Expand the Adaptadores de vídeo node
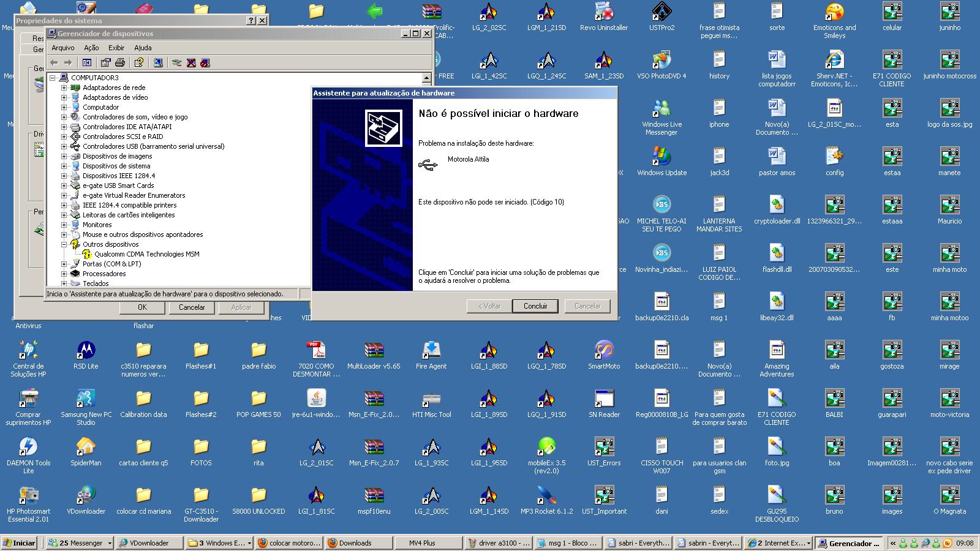980x551 pixels. (x=64, y=97)
